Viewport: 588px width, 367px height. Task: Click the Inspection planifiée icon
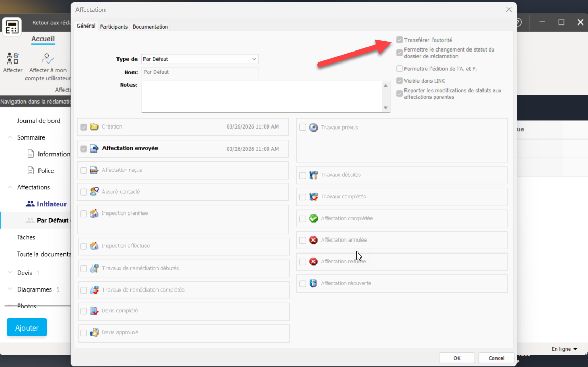pyautogui.click(x=94, y=213)
